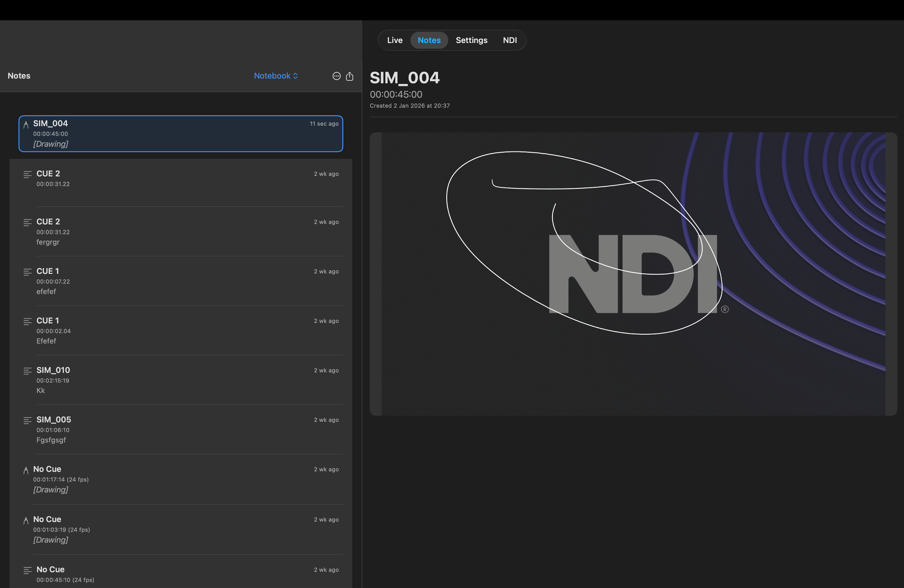
Task: Click the SIM_004 note title heading
Action: (405, 78)
